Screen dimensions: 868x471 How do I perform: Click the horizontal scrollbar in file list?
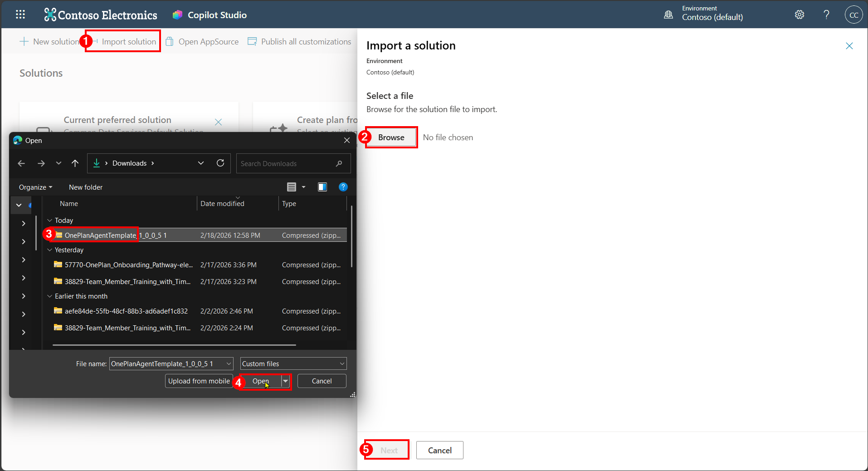pyautogui.click(x=174, y=345)
